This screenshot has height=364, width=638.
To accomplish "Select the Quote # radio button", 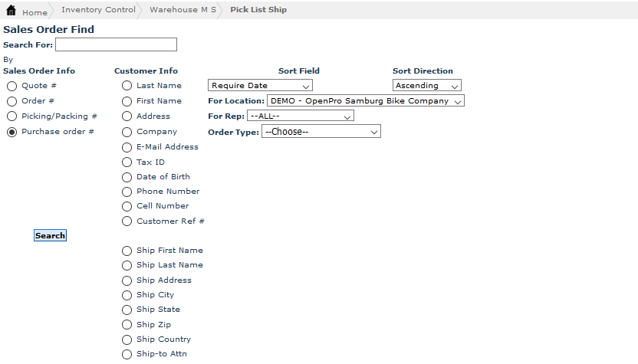I will (x=12, y=87).
